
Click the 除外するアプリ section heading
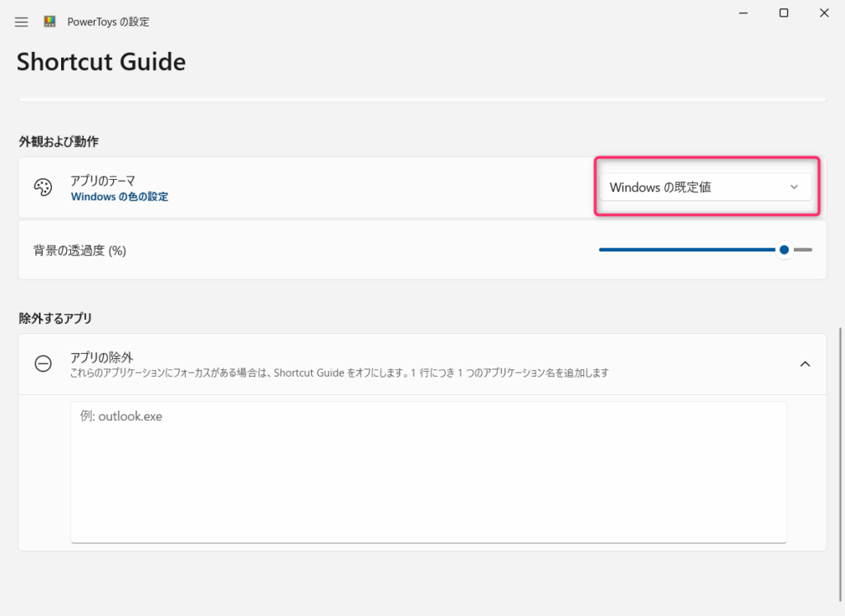click(55, 318)
